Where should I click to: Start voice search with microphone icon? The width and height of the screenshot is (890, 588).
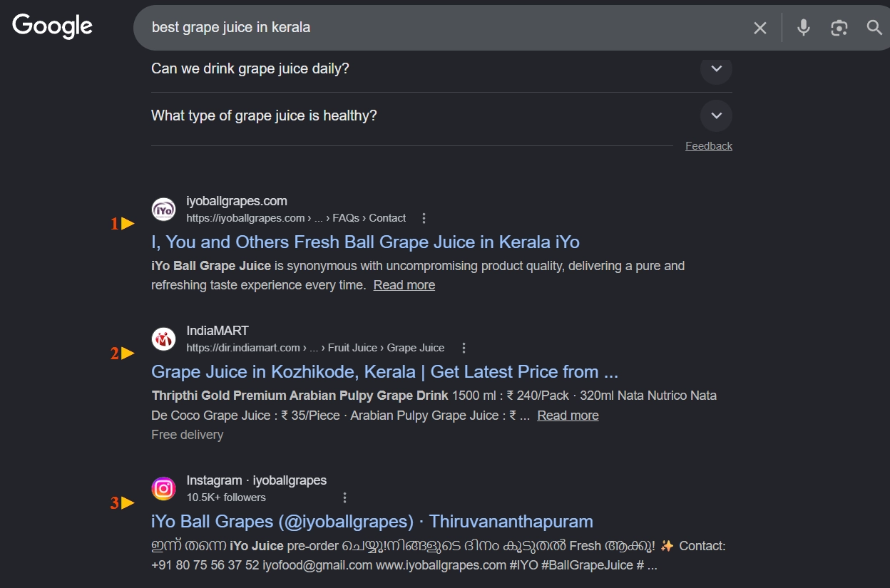pos(804,28)
